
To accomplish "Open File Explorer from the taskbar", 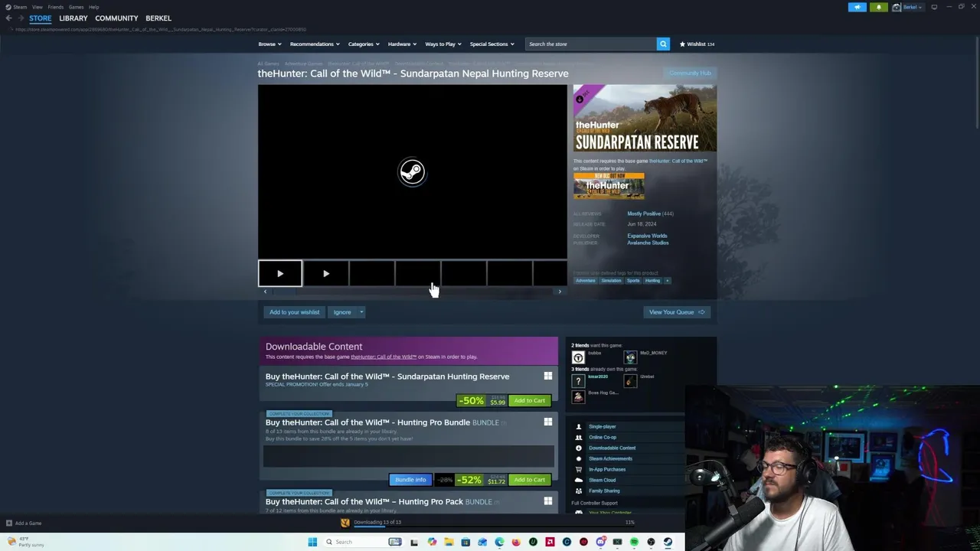I will coord(449,542).
